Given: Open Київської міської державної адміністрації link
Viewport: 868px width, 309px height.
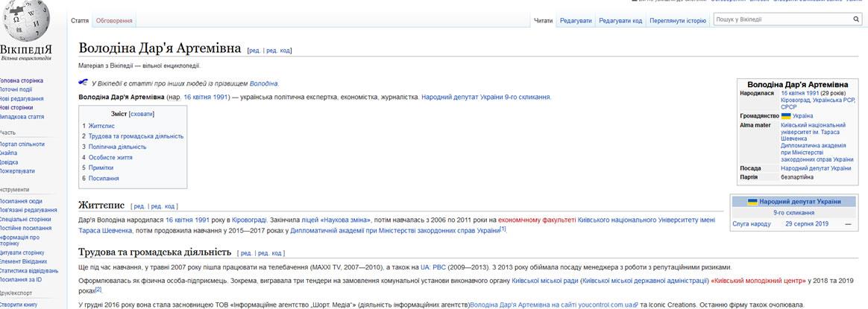Looking at the screenshot, I should pos(644,281).
